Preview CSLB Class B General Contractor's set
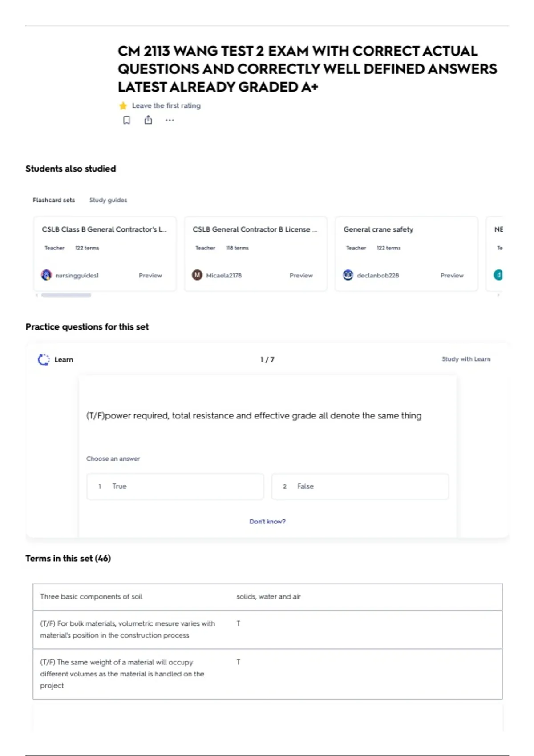Image resolution: width=534 pixels, height=756 pixels. (x=150, y=276)
